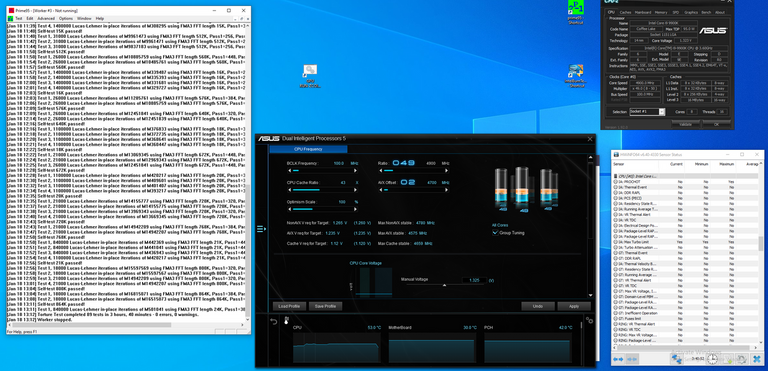
Task: Click the Undo button in ASUS DIP5
Action: coord(538,306)
